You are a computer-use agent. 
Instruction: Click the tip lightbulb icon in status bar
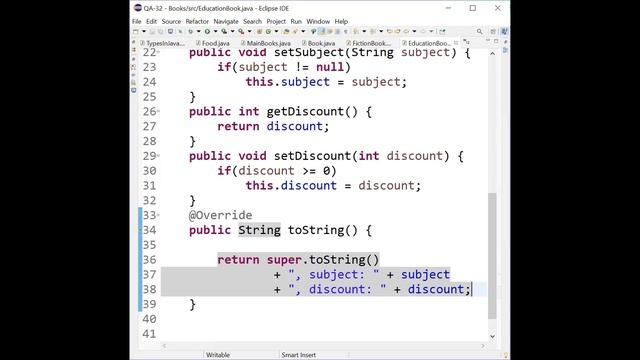(x=505, y=355)
